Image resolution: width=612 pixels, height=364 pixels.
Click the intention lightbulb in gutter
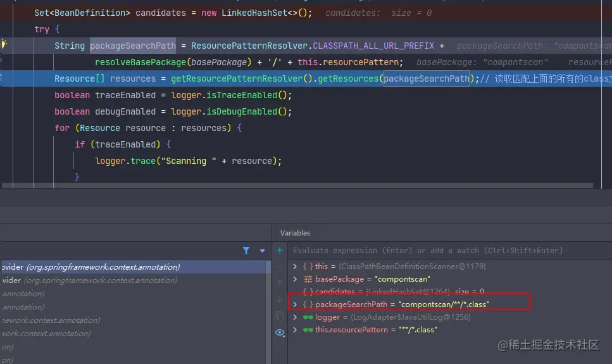[x=4, y=44]
